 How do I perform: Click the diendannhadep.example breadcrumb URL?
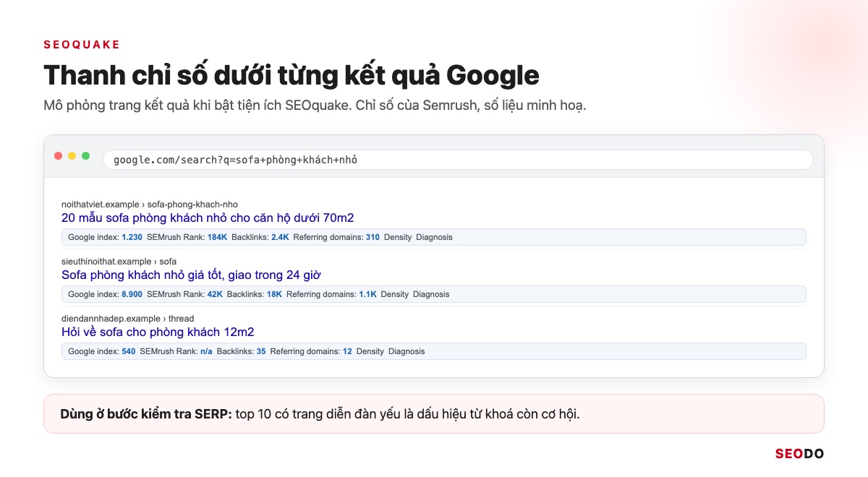(x=128, y=319)
